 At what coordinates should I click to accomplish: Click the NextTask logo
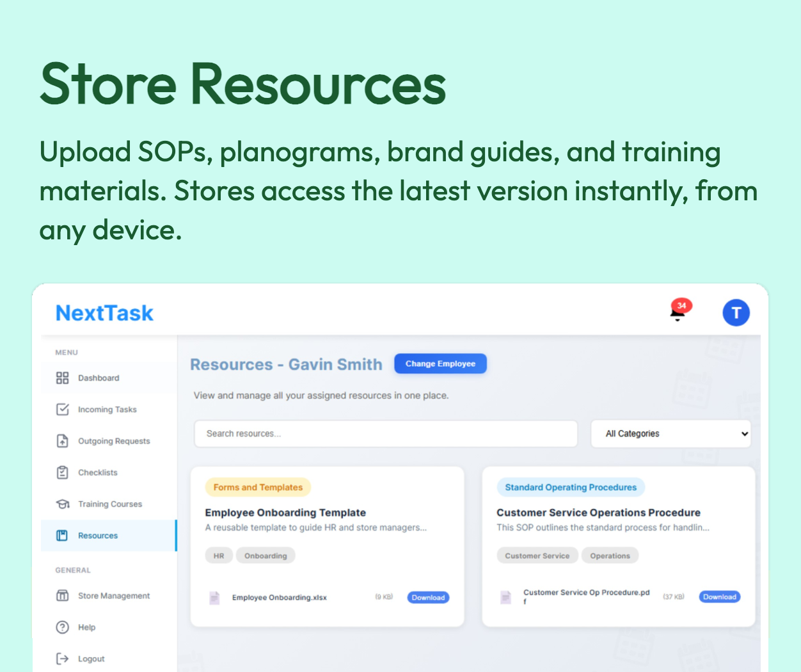pyautogui.click(x=104, y=313)
